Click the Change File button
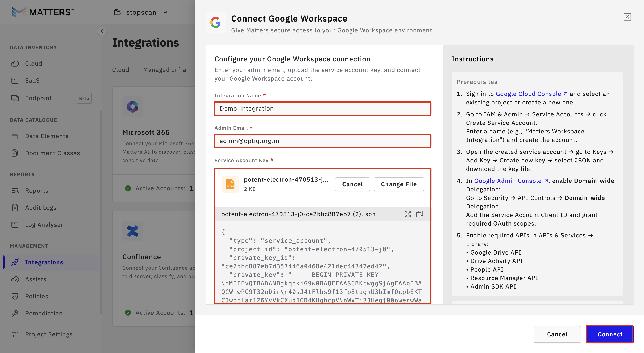Viewport: 644px width, 353px height. click(399, 184)
